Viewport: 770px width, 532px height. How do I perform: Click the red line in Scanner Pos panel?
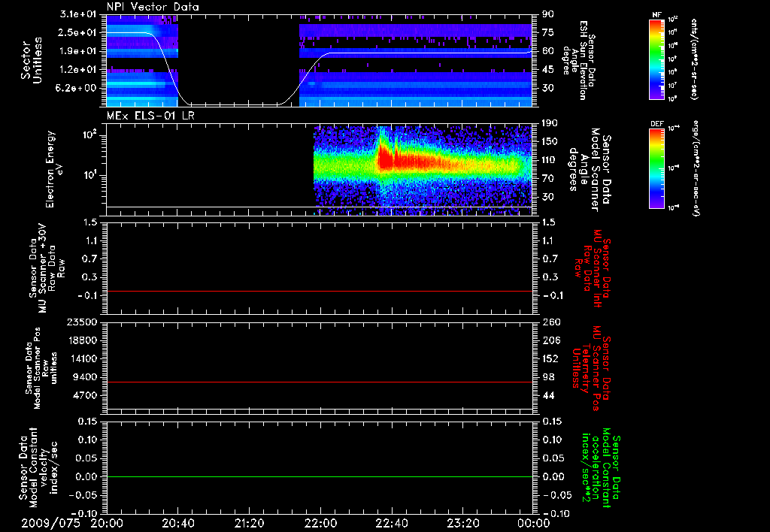coord(320,382)
